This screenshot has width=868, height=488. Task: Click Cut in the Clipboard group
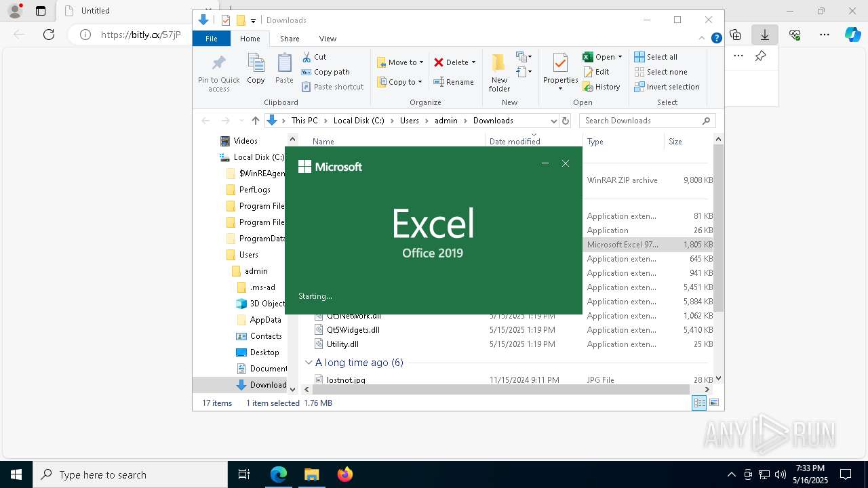coord(314,57)
